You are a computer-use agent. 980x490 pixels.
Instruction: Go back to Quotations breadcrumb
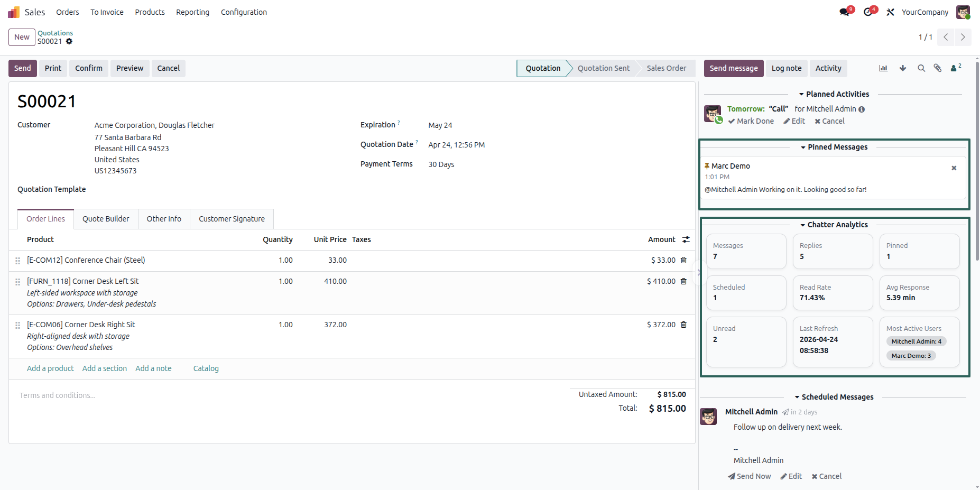coord(55,33)
